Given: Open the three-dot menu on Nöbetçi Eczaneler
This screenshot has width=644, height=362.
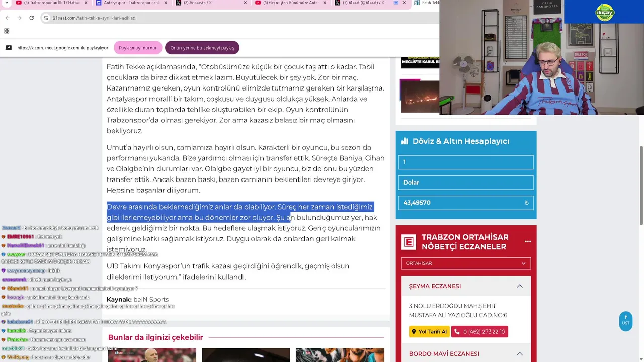Looking at the screenshot, I should tap(528, 242).
